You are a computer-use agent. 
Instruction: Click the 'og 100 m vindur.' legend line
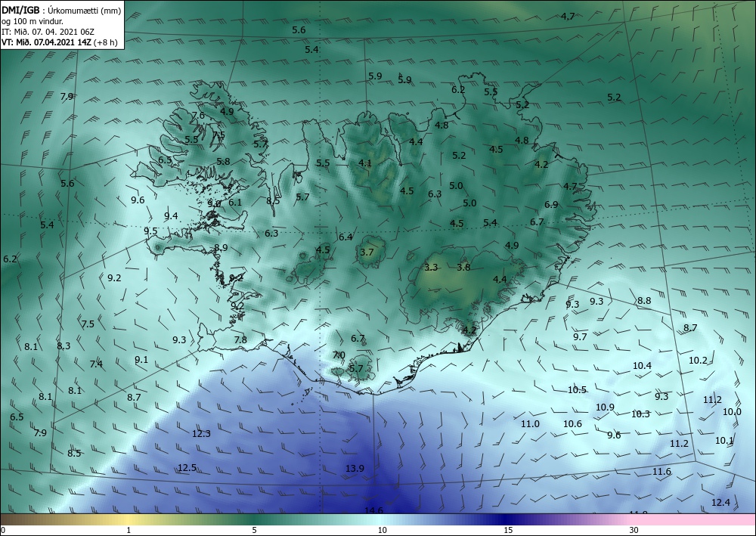(x=33, y=21)
